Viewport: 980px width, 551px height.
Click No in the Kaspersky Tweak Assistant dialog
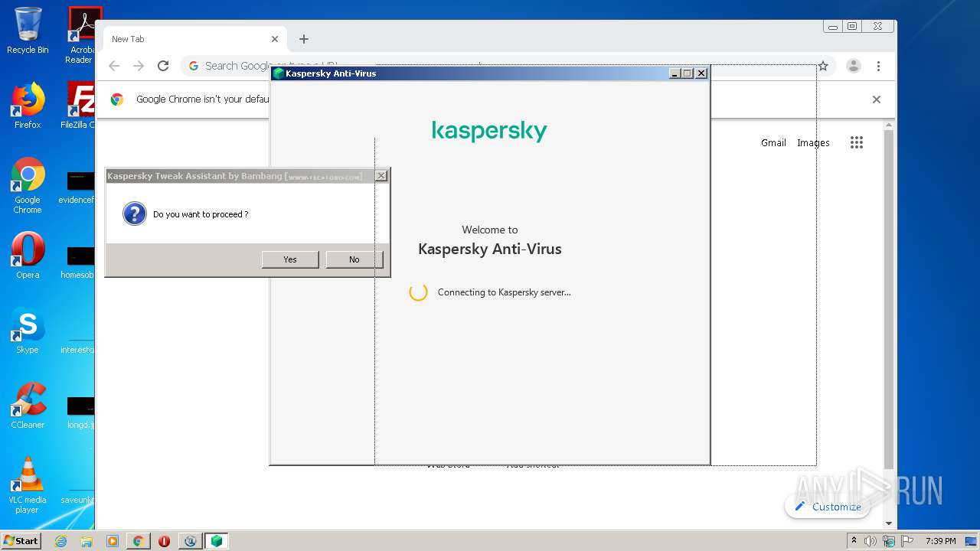354,259
